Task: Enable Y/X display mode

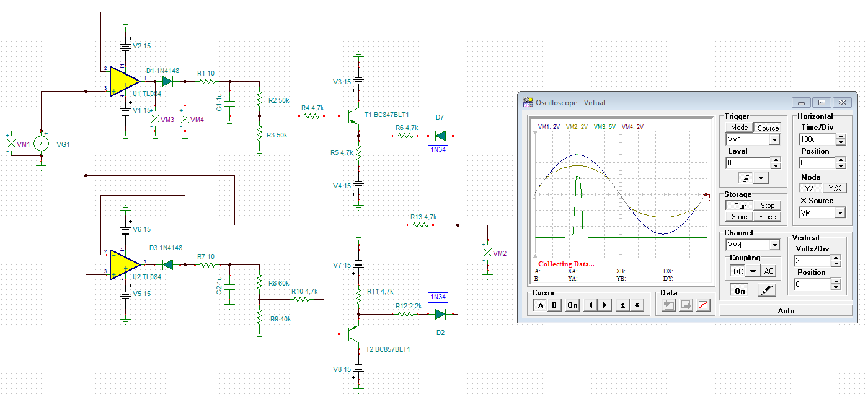Action: [835, 188]
